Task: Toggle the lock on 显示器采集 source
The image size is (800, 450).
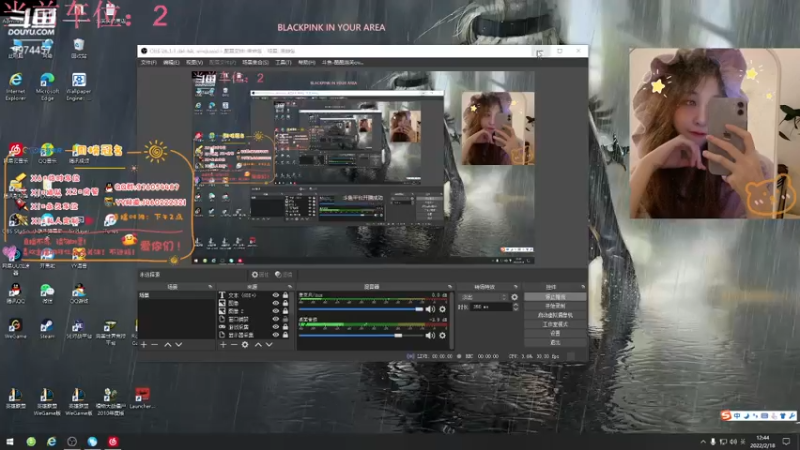Action: point(285,335)
